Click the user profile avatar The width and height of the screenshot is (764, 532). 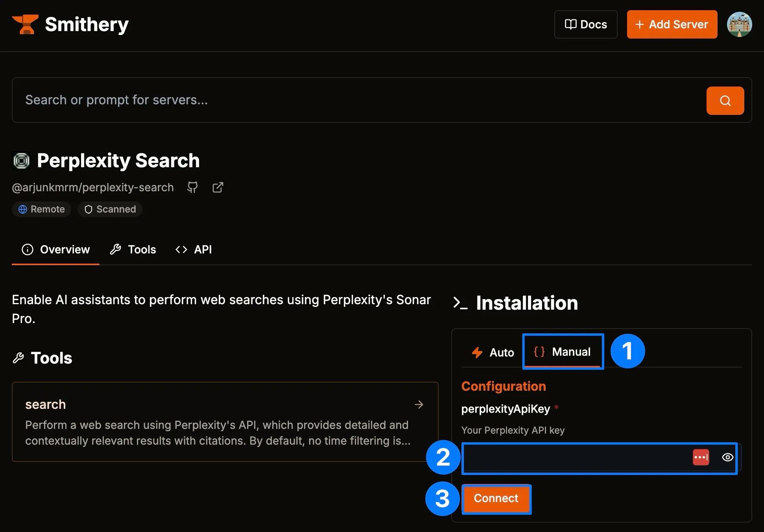pyautogui.click(x=739, y=24)
